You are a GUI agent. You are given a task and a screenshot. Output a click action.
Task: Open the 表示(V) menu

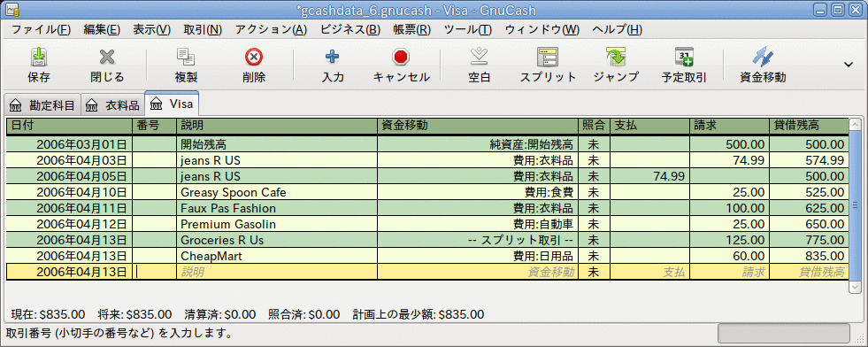(x=151, y=30)
